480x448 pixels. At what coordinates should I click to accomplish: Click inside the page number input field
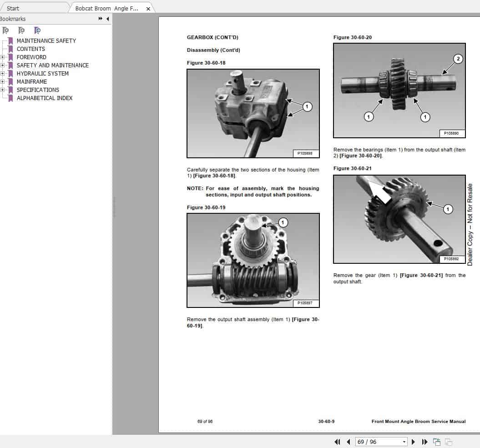(373, 442)
